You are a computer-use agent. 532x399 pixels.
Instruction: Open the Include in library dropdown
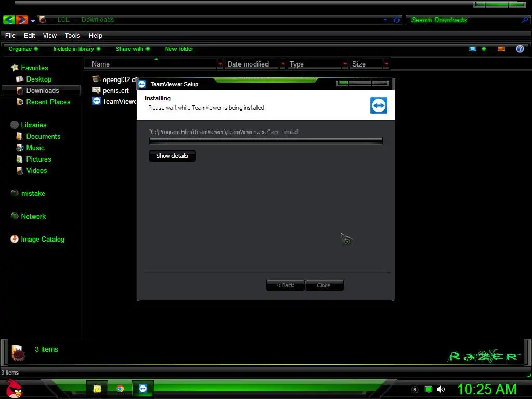click(x=77, y=49)
